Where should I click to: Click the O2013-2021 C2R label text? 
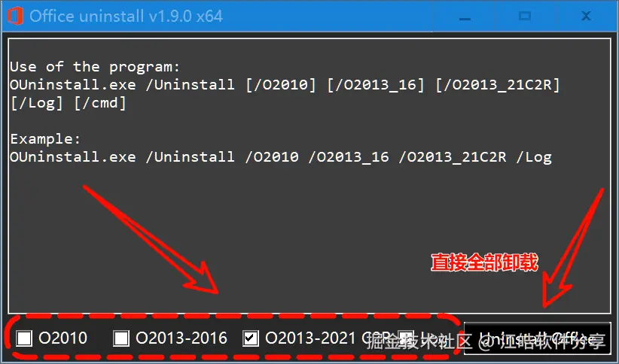(328, 338)
